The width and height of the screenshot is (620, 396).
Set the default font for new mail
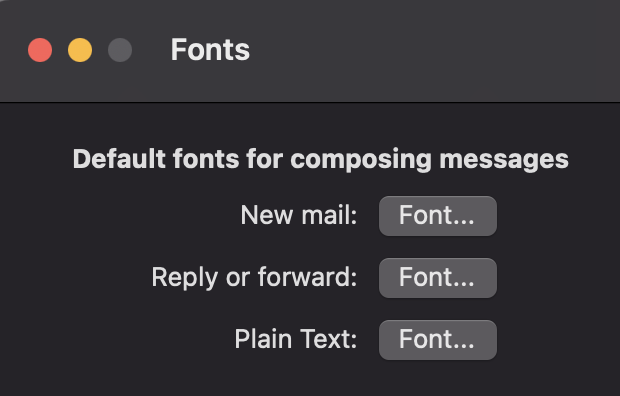coord(438,216)
